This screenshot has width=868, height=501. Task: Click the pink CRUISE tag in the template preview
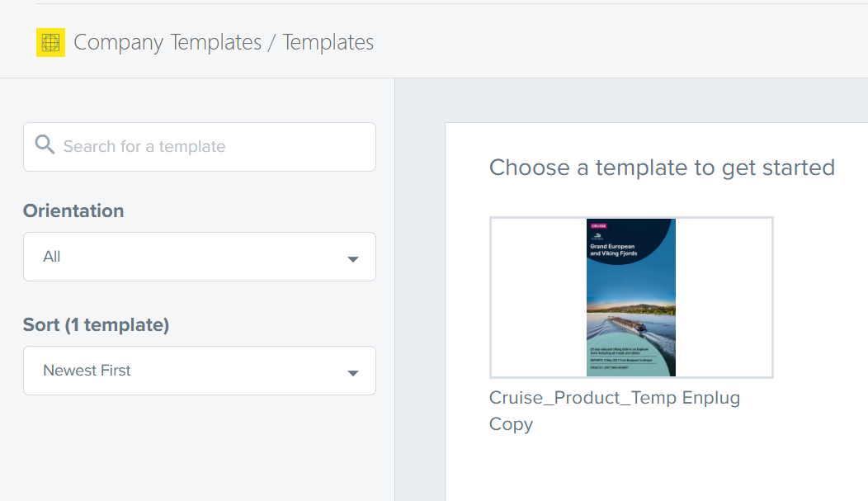click(597, 224)
